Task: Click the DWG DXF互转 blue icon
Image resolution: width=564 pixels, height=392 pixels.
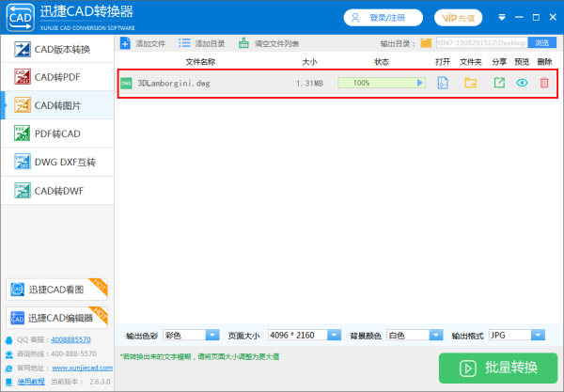Action: click(x=23, y=162)
